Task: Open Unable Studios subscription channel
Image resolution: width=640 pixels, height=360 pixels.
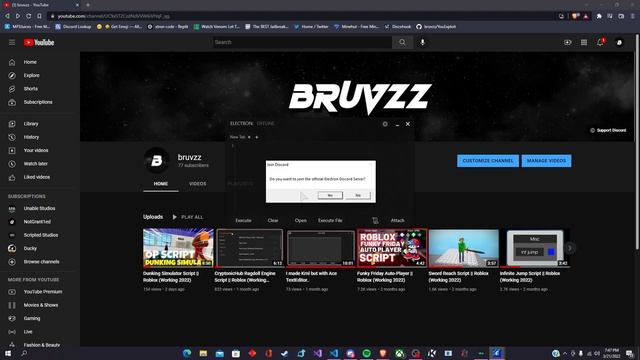Action: (x=40, y=209)
